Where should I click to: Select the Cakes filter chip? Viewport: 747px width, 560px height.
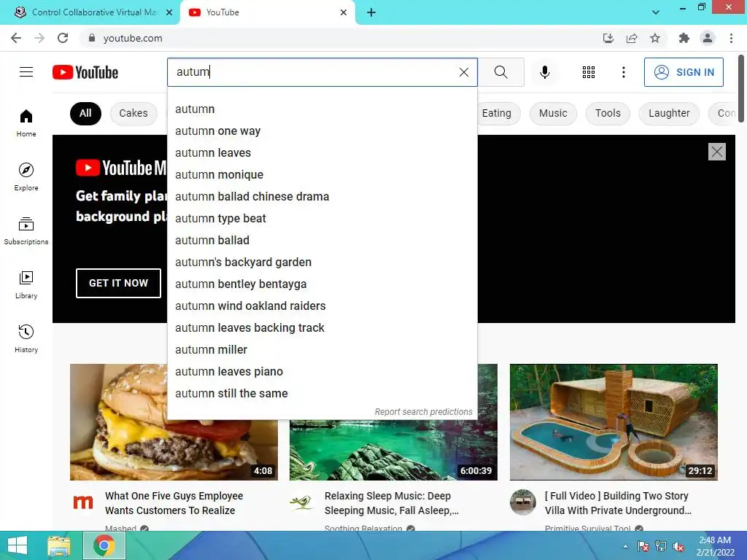(133, 113)
